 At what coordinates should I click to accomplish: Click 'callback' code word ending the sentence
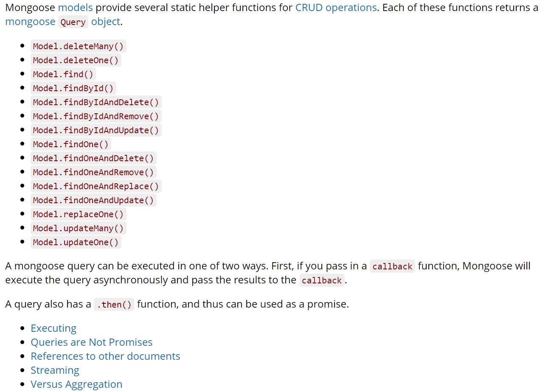tap(322, 280)
